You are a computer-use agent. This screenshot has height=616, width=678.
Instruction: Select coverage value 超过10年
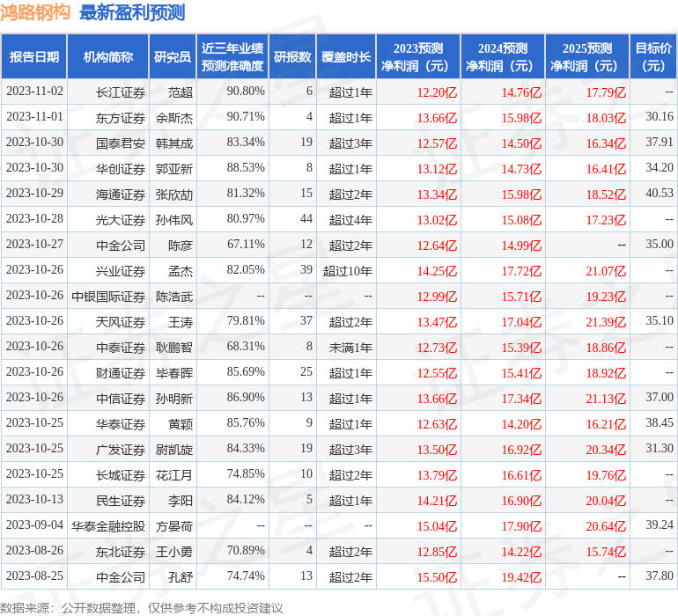pos(348,271)
